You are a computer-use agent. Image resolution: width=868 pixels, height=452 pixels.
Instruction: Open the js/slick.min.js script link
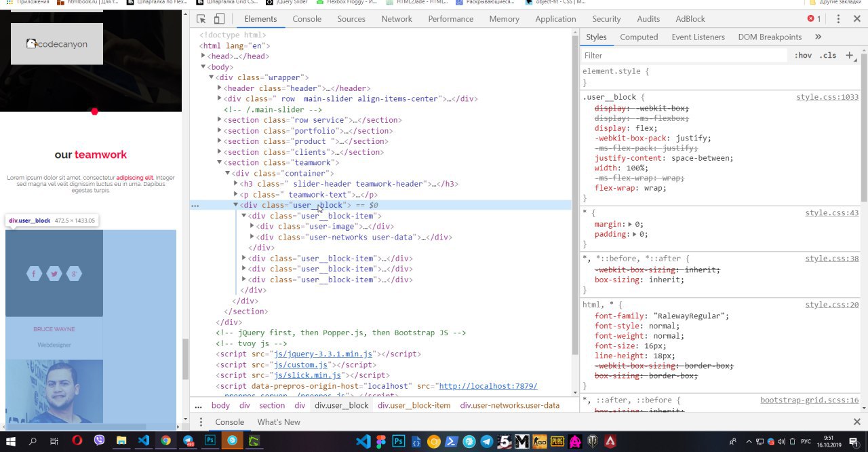[x=308, y=375]
